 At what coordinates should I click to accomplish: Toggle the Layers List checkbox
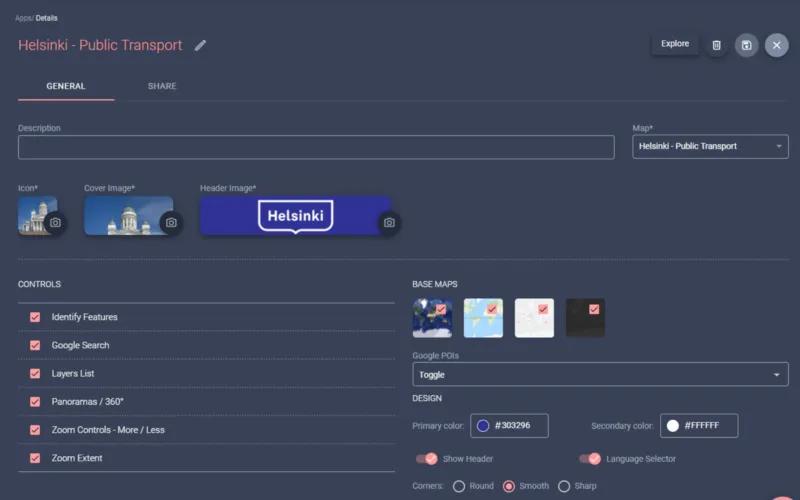coord(35,373)
